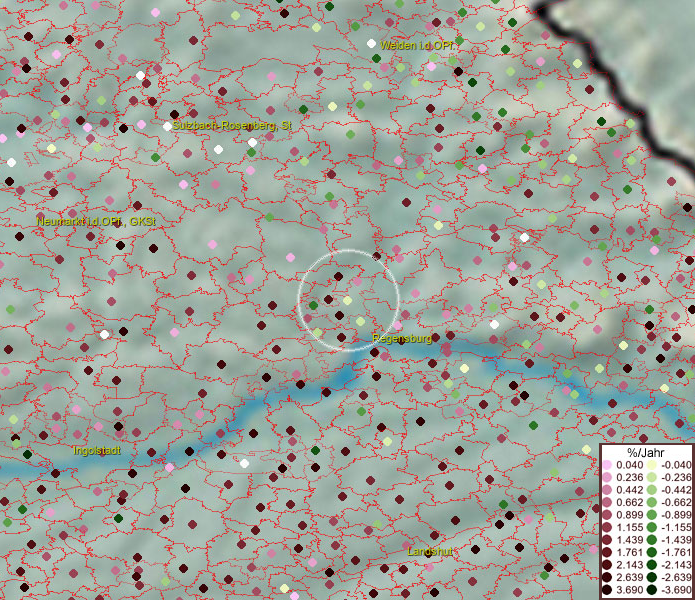The height and width of the screenshot is (600, 695).
Task: Click the white dot left of Sulzbach-Rosenberg label
Action: pos(167,126)
